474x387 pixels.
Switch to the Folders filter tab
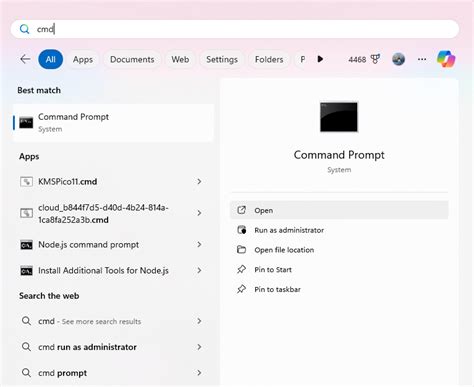269,59
